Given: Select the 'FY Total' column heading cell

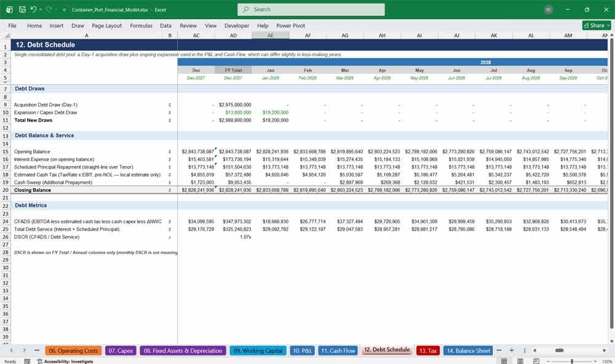Looking at the screenshot, I should pyautogui.click(x=233, y=70).
